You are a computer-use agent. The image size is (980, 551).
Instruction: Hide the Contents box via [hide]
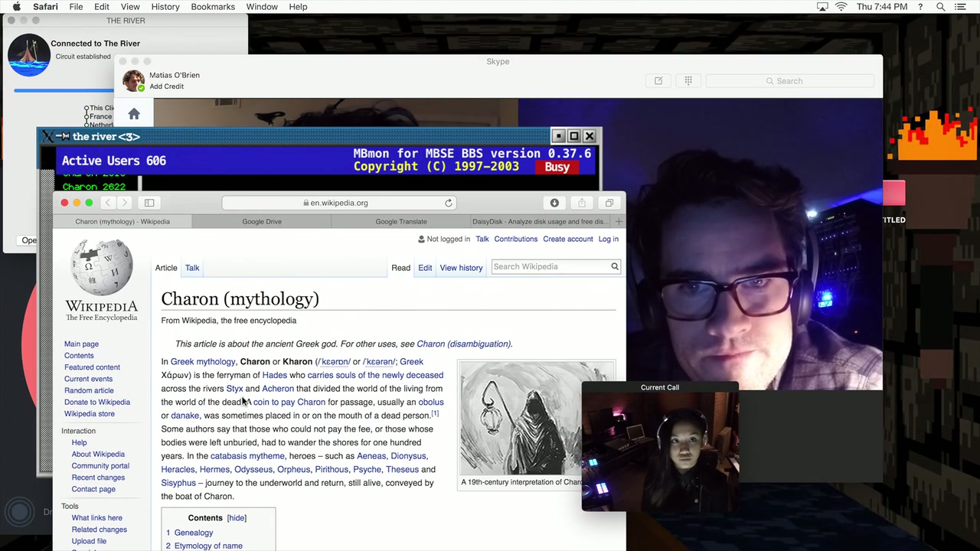coord(237,518)
